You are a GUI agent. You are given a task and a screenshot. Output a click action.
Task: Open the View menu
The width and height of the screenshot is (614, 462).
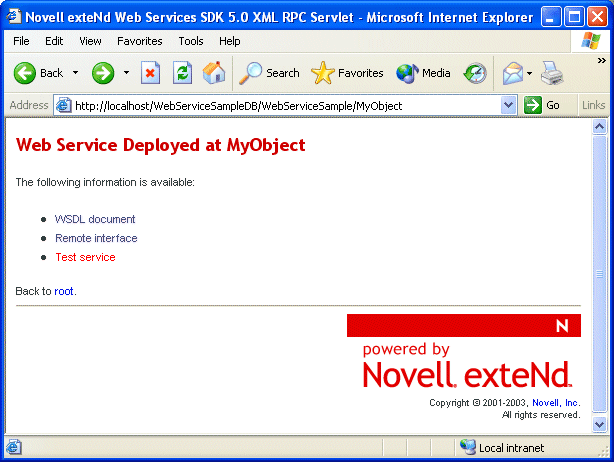90,41
